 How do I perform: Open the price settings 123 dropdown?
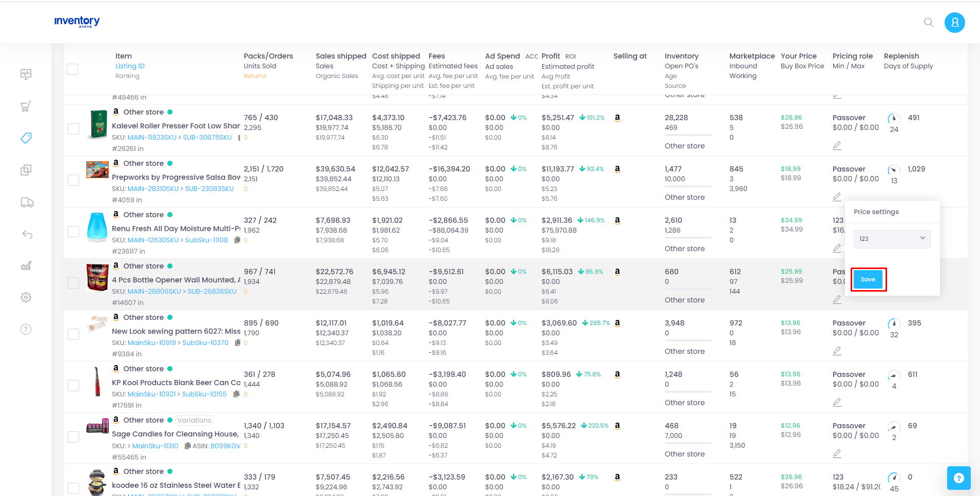[x=892, y=239]
